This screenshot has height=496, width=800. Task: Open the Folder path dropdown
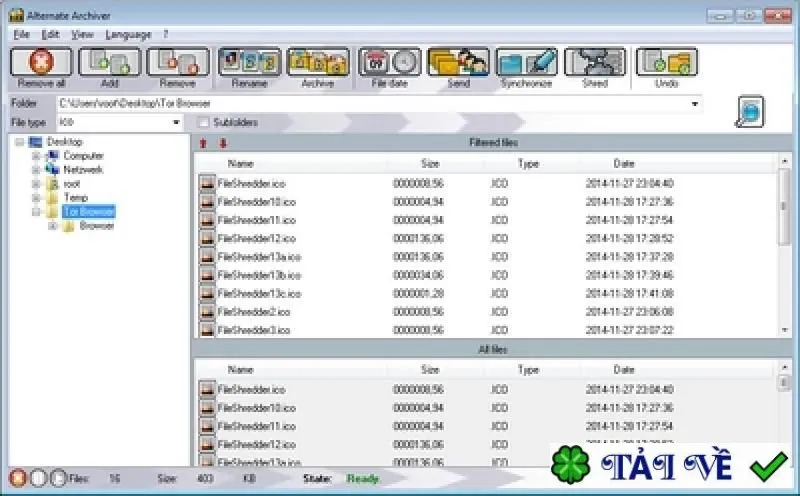(694, 104)
